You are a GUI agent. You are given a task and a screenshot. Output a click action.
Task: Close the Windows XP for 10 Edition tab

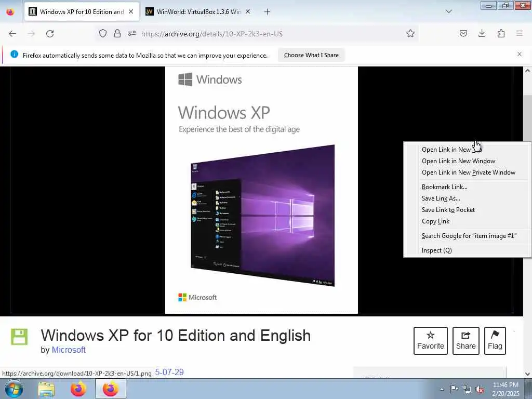131,11
